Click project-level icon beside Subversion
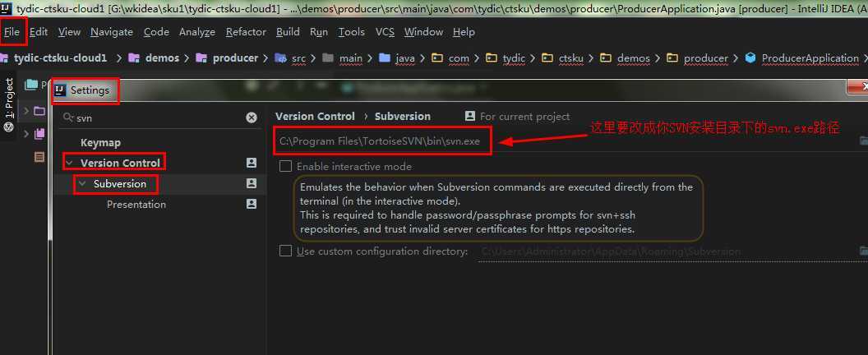 coord(252,183)
